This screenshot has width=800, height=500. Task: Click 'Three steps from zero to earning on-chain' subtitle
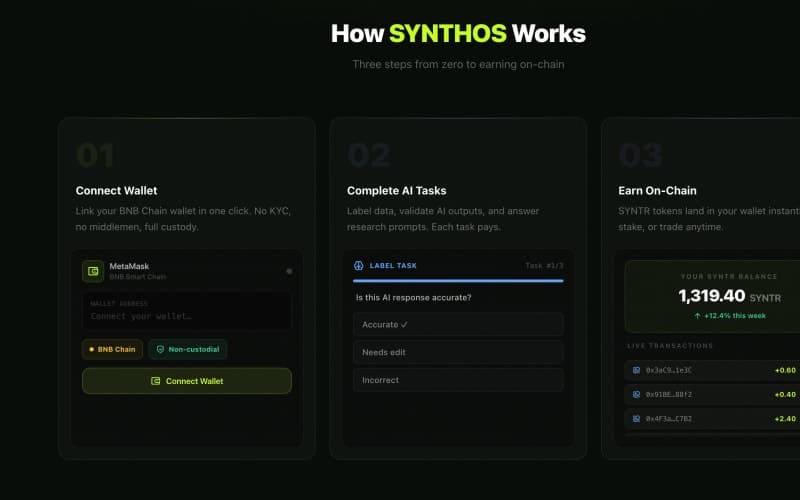pos(458,64)
